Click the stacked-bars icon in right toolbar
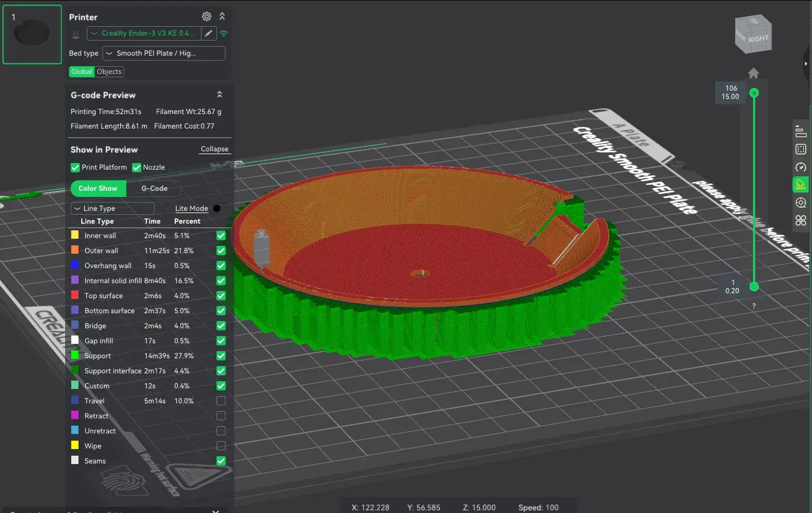This screenshot has height=513, width=812. [801, 131]
